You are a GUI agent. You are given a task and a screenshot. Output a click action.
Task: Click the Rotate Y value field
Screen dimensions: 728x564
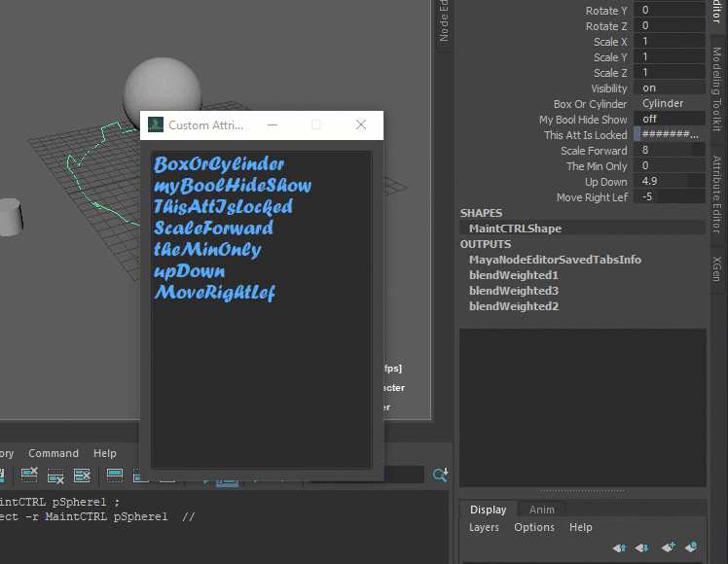pyautogui.click(x=670, y=10)
